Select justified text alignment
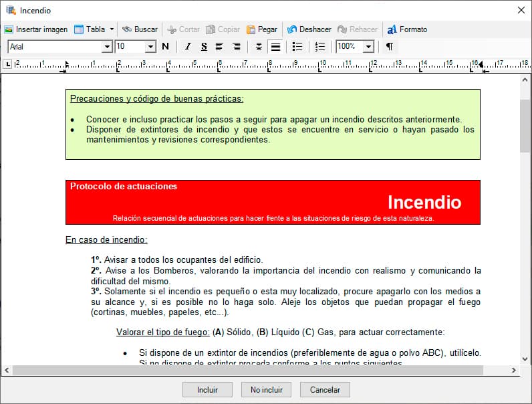 click(275, 47)
